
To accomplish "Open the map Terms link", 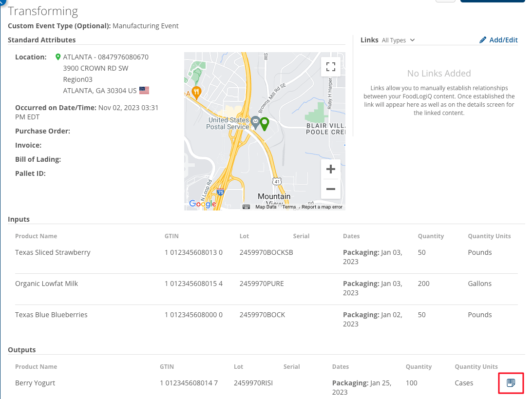I will 289,207.
